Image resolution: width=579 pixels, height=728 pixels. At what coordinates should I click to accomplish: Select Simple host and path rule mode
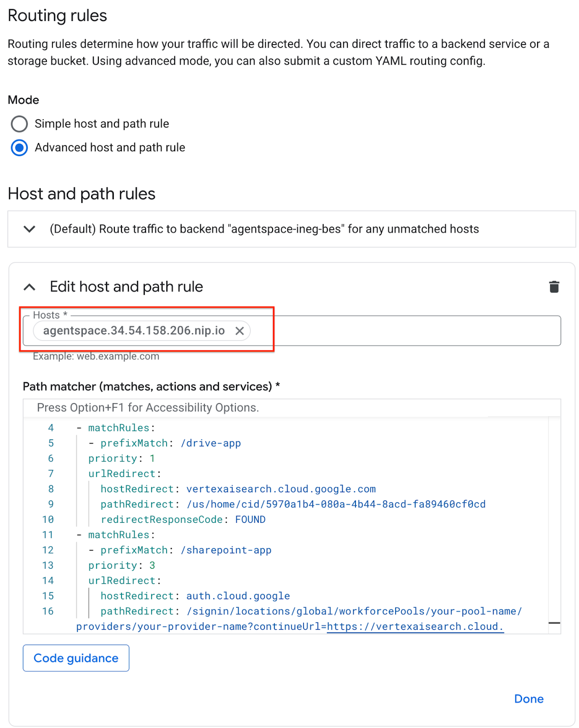pos(19,124)
